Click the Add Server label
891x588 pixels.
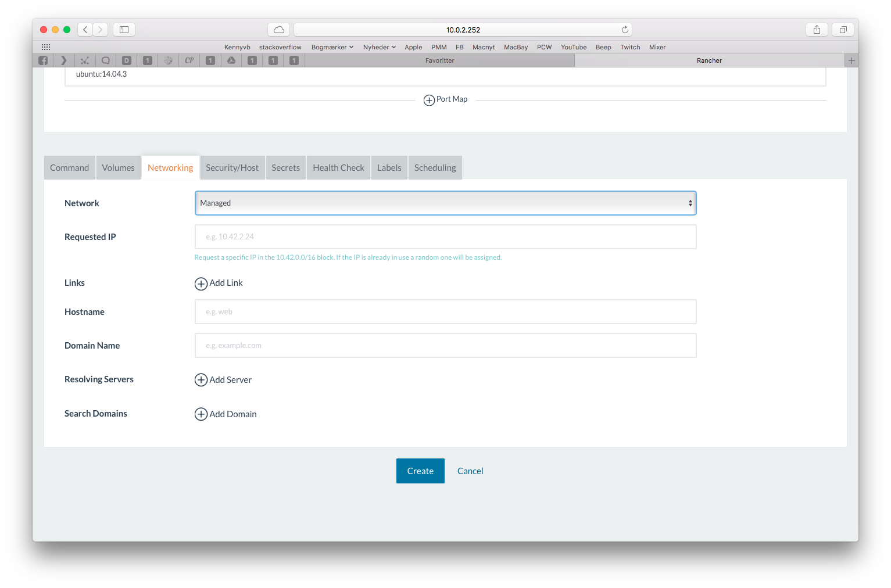click(x=231, y=380)
